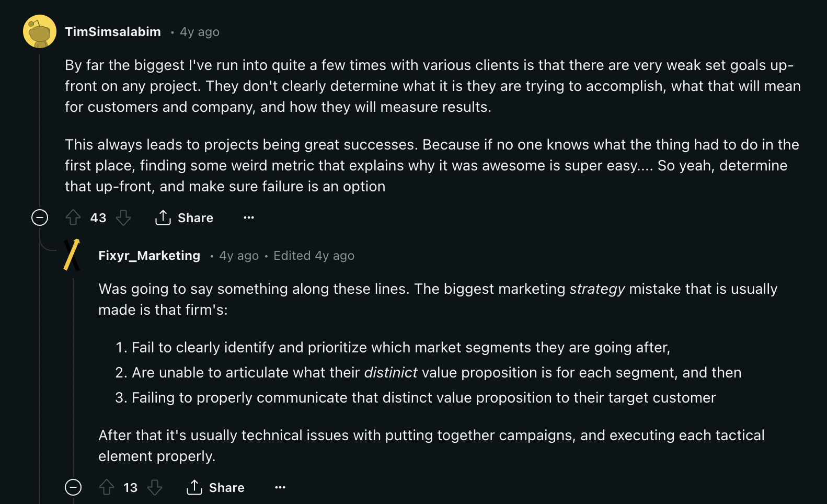The image size is (827, 504).
Task: Upvote TimSimsalabim's comment
Action: click(73, 217)
